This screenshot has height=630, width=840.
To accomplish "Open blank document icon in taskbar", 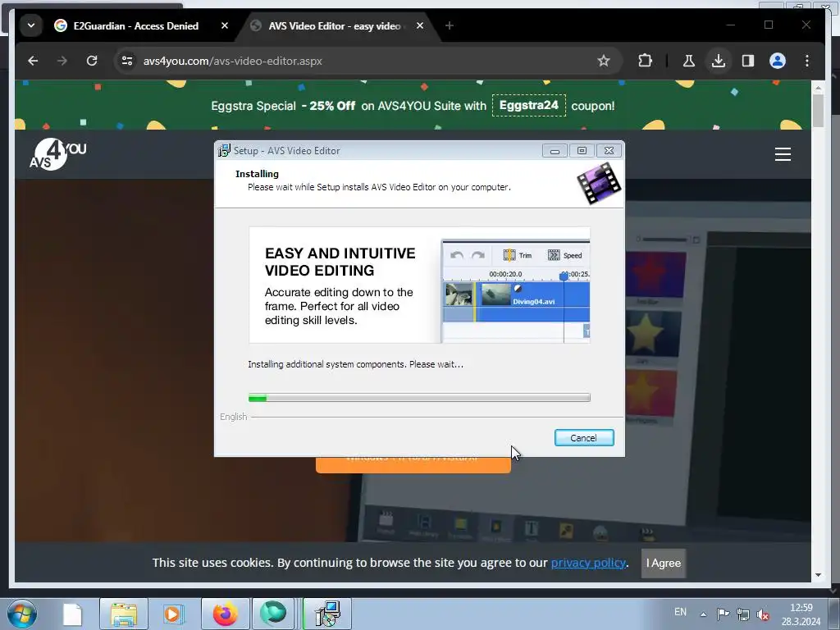I will (x=72, y=614).
